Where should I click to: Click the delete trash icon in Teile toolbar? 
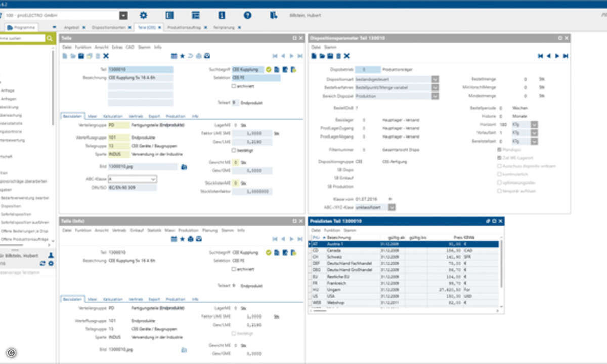[x=98, y=56]
